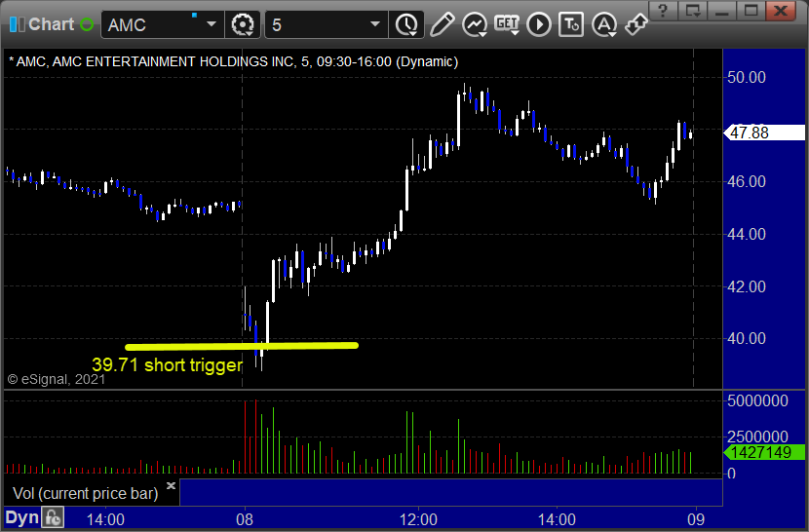Close the Vol study pane
Viewport: 809px width, 532px height.
coord(171,485)
